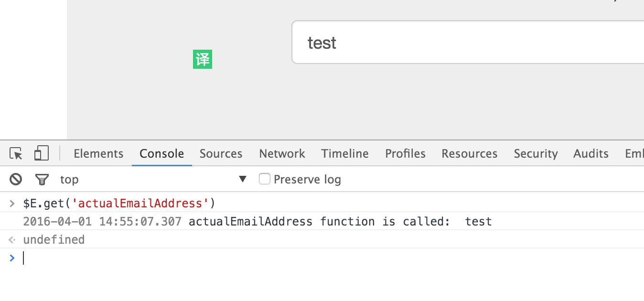644x301 pixels.
Task: Click the inspect element picker icon
Action: coord(16,154)
